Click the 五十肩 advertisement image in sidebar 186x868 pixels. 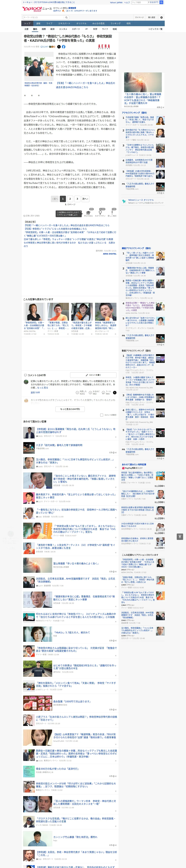tap(143, 82)
